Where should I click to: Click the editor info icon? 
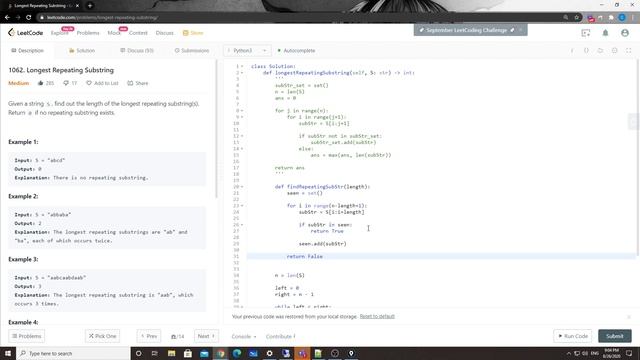(x=572, y=51)
